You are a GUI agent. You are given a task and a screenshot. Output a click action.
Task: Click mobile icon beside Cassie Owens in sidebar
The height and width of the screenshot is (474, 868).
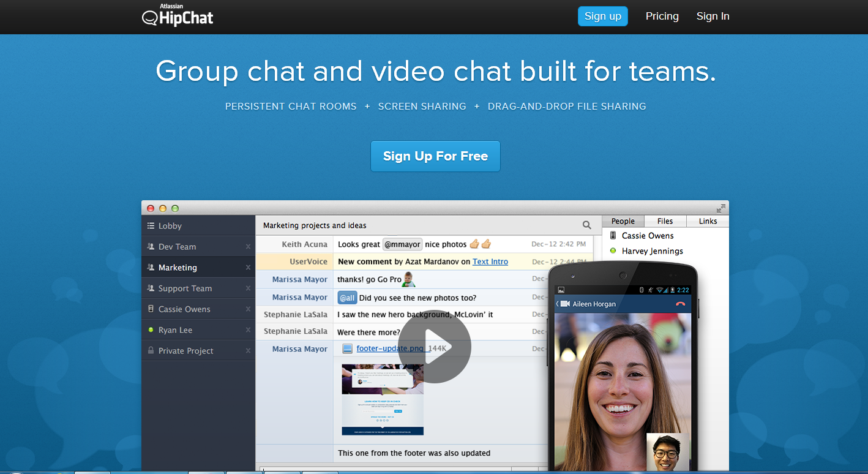pyautogui.click(x=151, y=309)
